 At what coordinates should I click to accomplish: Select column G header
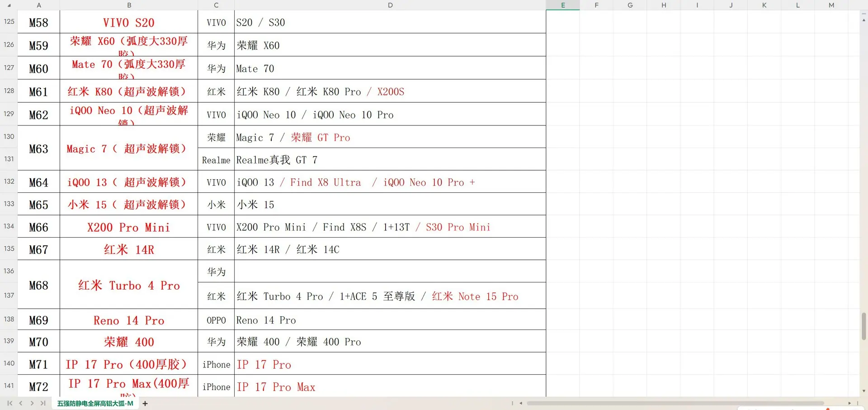pyautogui.click(x=630, y=5)
